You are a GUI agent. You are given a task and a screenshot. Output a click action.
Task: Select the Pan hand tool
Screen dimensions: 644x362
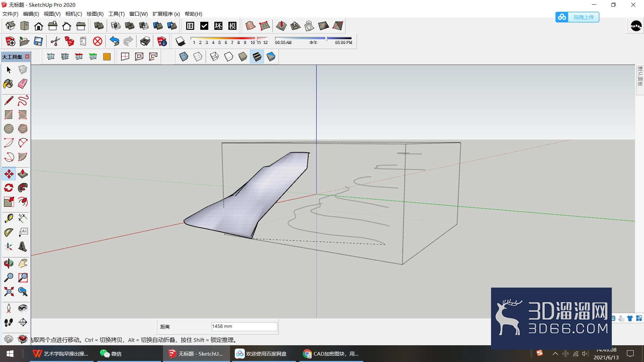(23, 263)
